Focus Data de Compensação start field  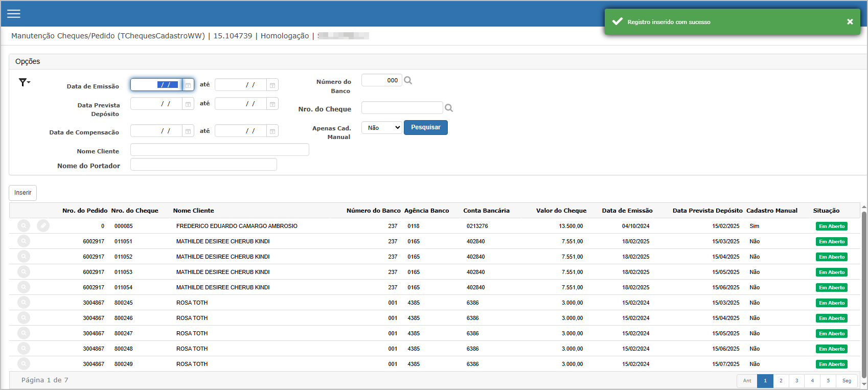[156, 131]
